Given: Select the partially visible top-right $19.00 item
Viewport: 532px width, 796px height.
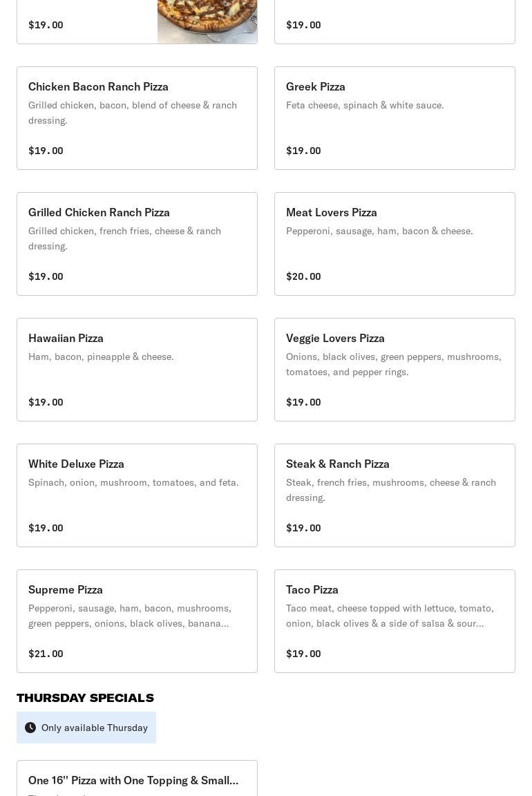Looking at the screenshot, I should coord(395,22).
